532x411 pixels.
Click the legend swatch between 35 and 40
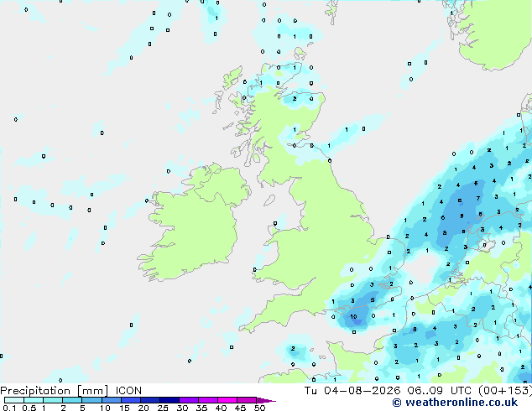[208, 400]
